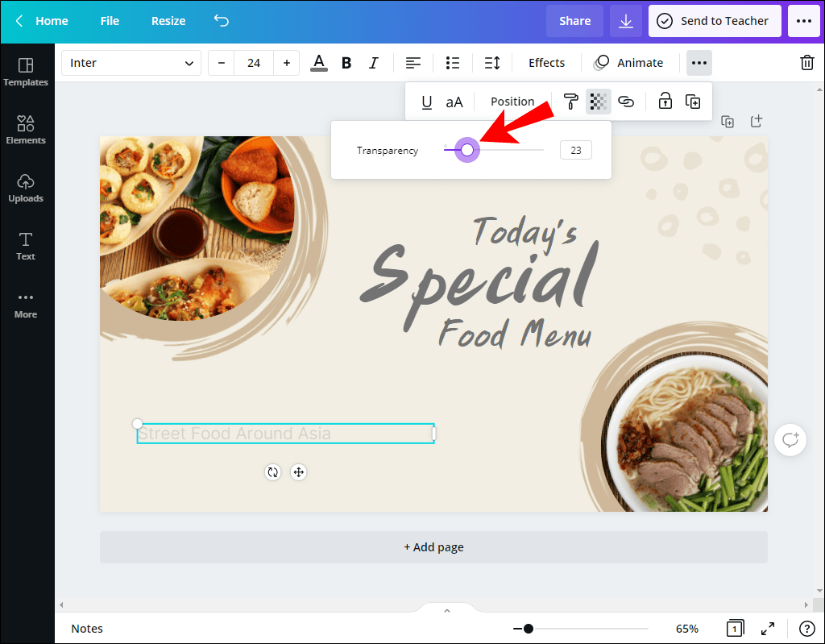This screenshot has height=644, width=825.
Task: Click Resize in the top menu bar
Action: 168,21
